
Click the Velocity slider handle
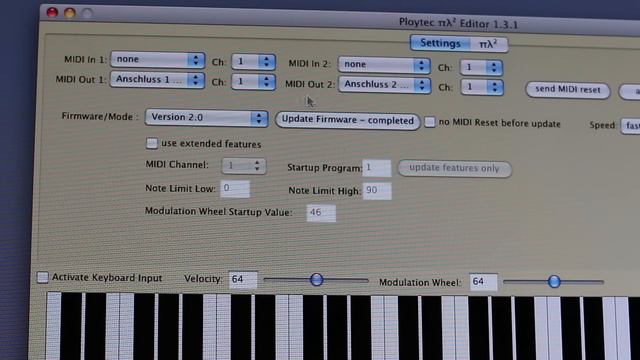tap(316, 280)
